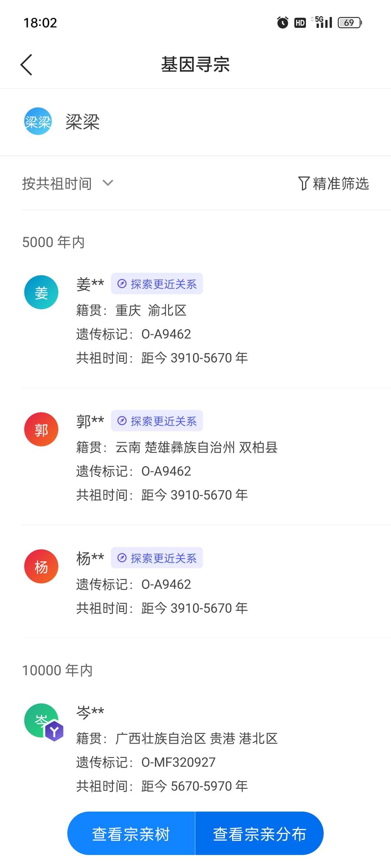Open the 郭 relative's avatar
Viewport: 391px width, 868px height.
point(41,430)
